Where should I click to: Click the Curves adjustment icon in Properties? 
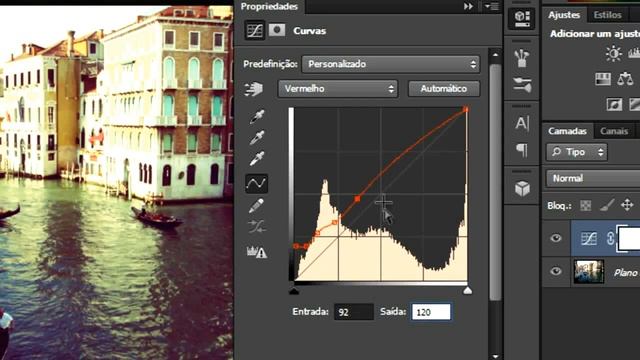tap(254, 31)
